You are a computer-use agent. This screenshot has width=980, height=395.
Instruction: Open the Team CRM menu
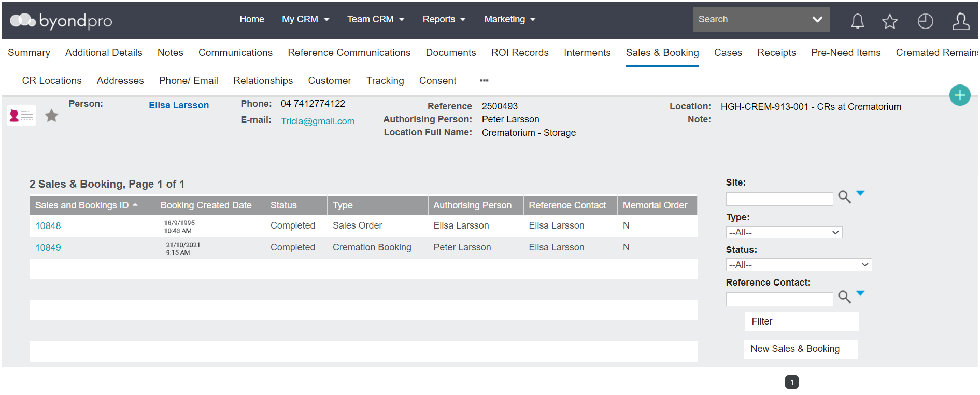coord(376,19)
